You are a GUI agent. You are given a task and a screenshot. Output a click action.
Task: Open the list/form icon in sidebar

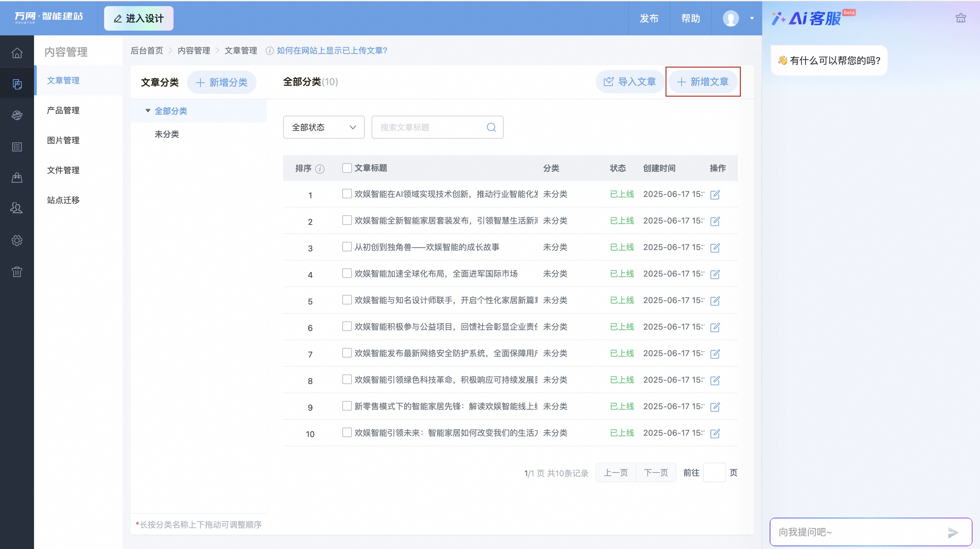(x=17, y=147)
